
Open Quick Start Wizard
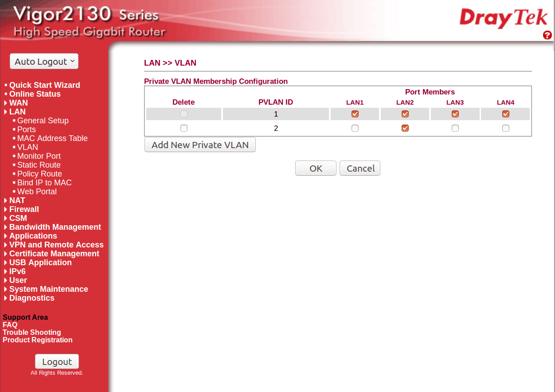coord(44,85)
